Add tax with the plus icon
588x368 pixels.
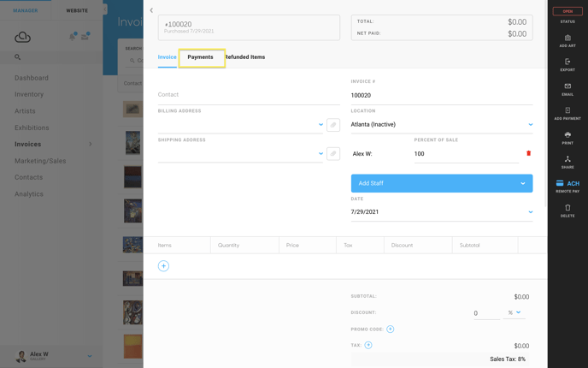(x=367, y=345)
